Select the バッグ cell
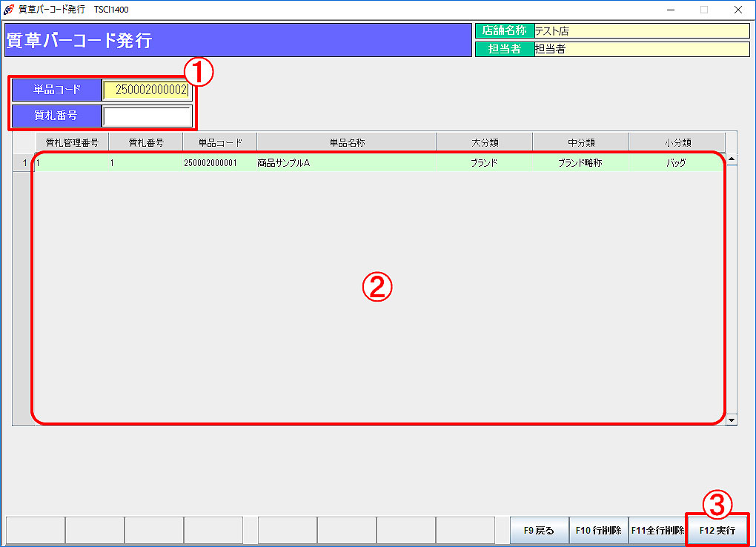This screenshot has height=547, width=756. (677, 163)
